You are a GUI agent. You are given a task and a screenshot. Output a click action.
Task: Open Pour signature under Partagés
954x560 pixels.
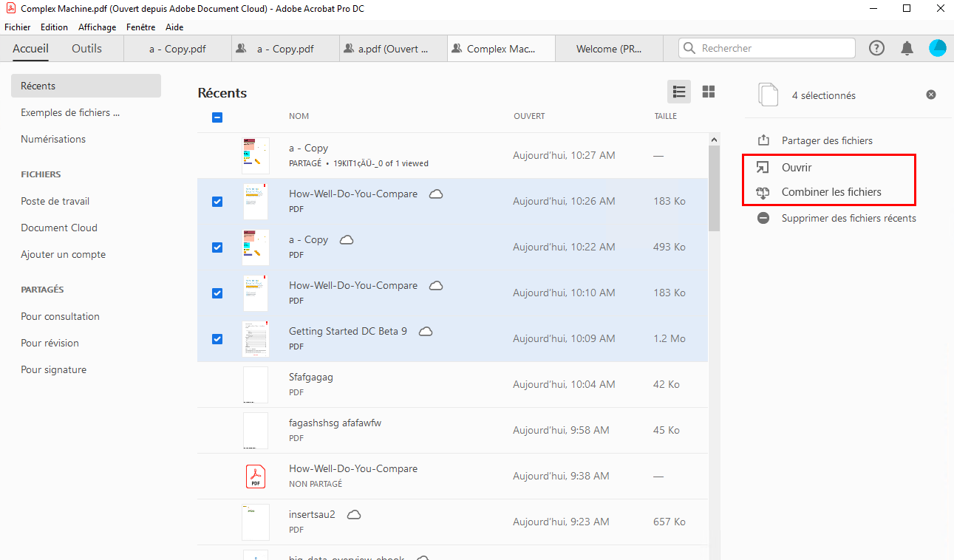pyautogui.click(x=53, y=369)
